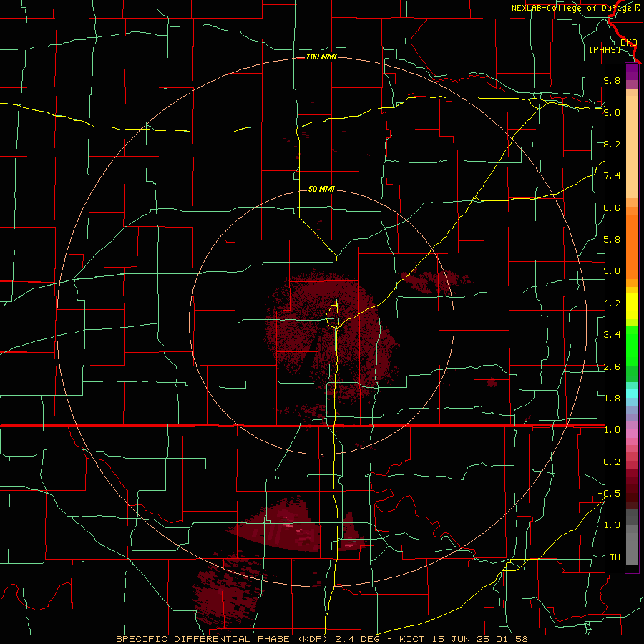The width and height of the screenshot is (644, 644).
Task: Click the -1.3 scale value
Action: pyautogui.click(x=609, y=525)
